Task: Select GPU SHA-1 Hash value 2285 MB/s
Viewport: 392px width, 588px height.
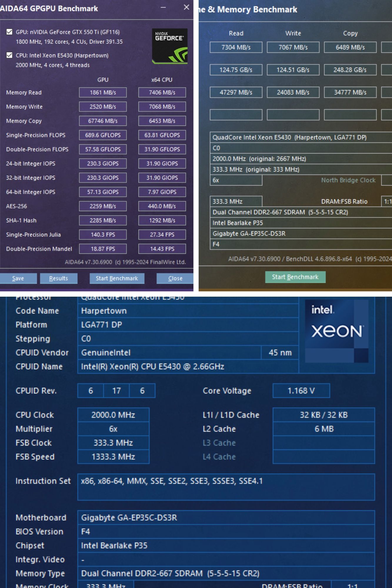Action: (x=103, y=220)
